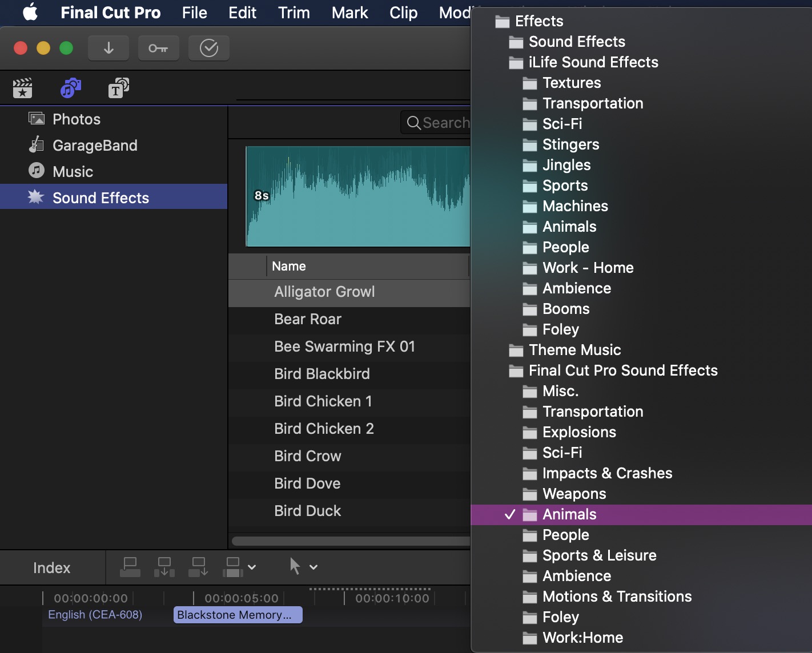The image size is (812, 653).
Task: Select the Alligator Growl sound effect
Action: tap(349, 292)
